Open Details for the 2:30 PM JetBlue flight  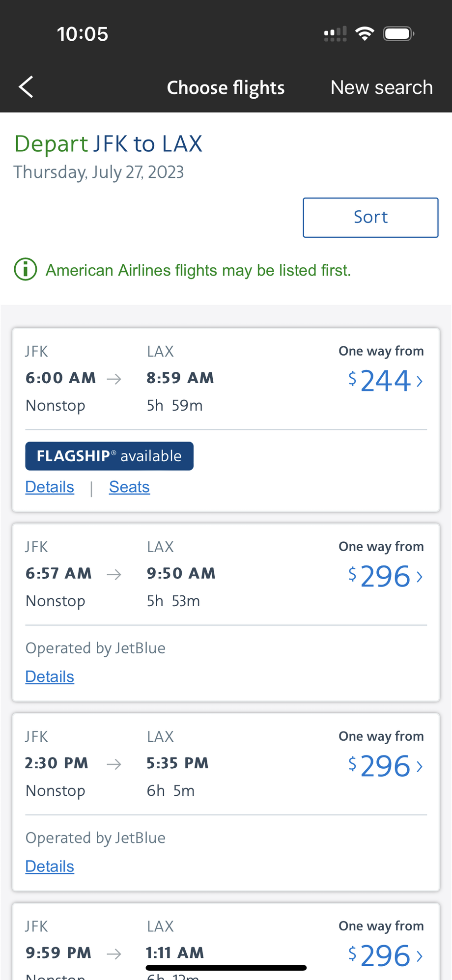coord(50,866)
